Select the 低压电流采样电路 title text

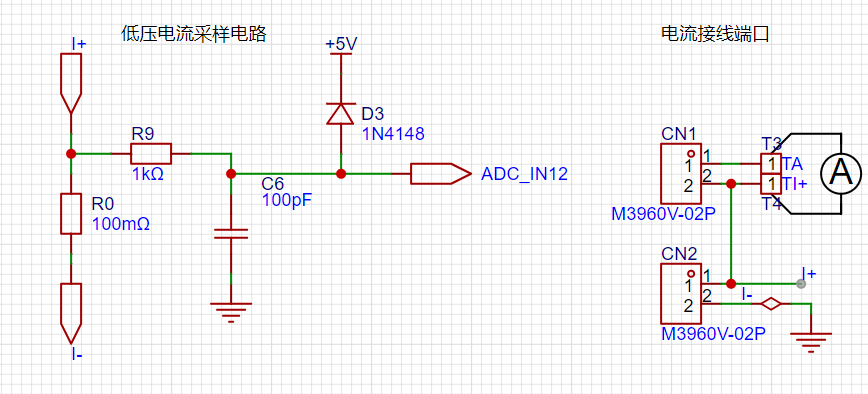tap(194, 34)
